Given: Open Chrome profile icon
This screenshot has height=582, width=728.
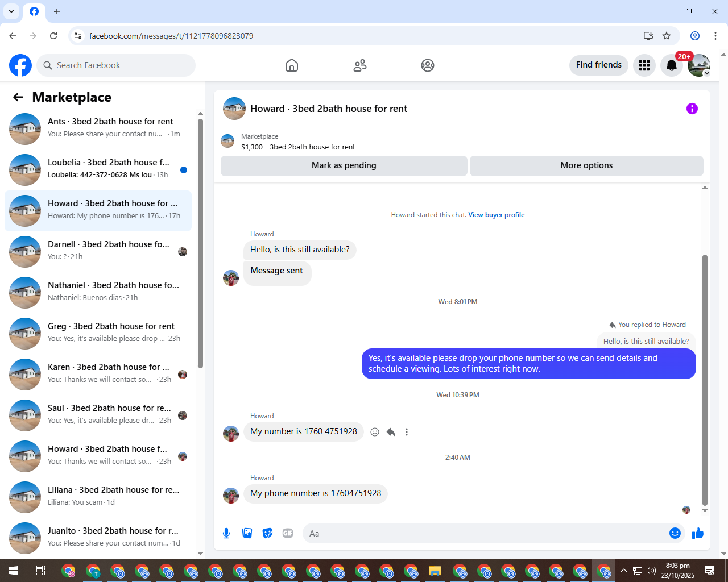Looking at the screenshot, I should [695, 36].
